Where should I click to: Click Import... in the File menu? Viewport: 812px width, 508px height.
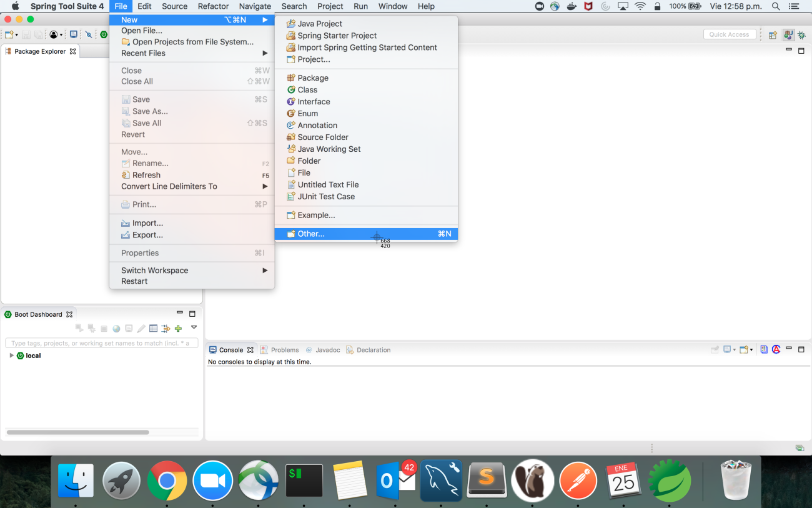click(147, 223)
